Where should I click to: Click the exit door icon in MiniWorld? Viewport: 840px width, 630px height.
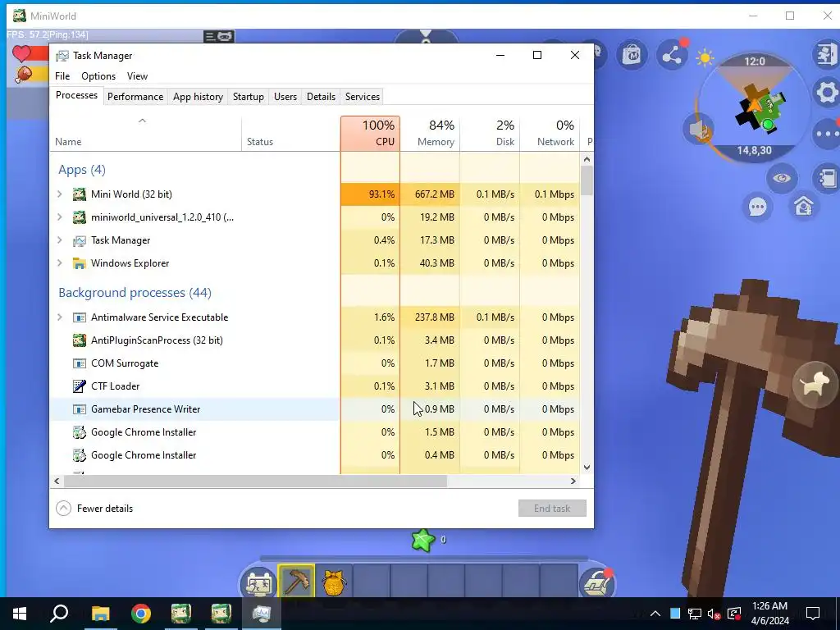[827, 54]
